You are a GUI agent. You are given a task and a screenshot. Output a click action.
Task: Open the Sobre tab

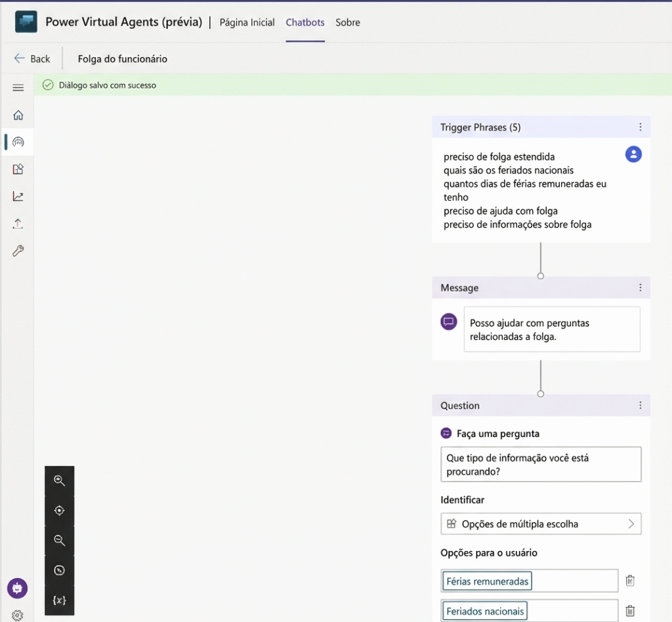348,22
